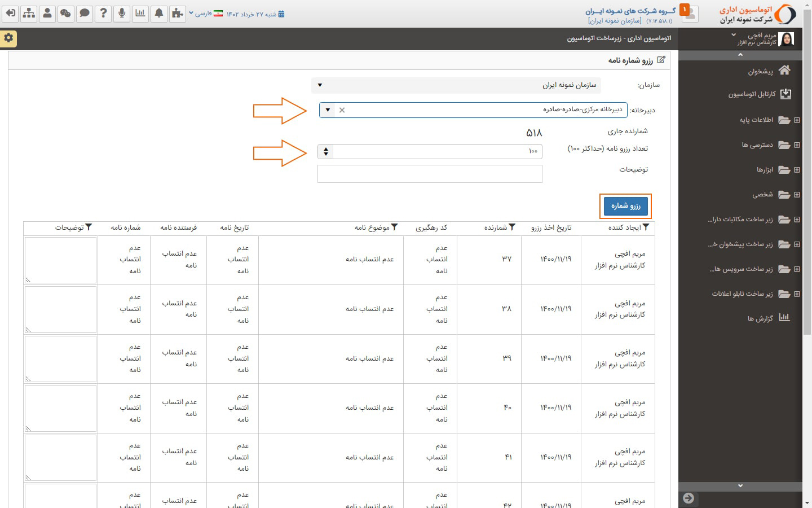Clear the selected دبیرخانه with the X
812x508 pixels.
pos(342,110)
